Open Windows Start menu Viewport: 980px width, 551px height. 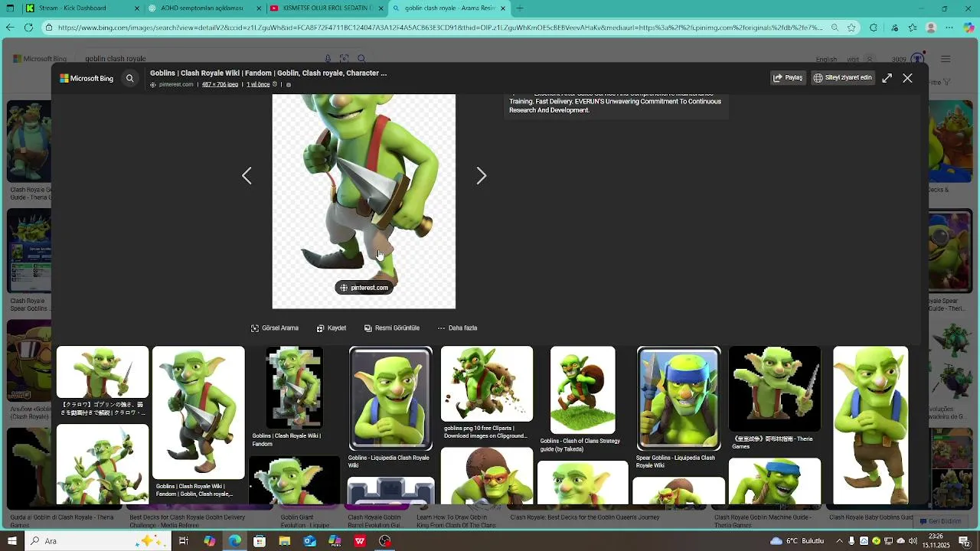(x=11, y=541)
